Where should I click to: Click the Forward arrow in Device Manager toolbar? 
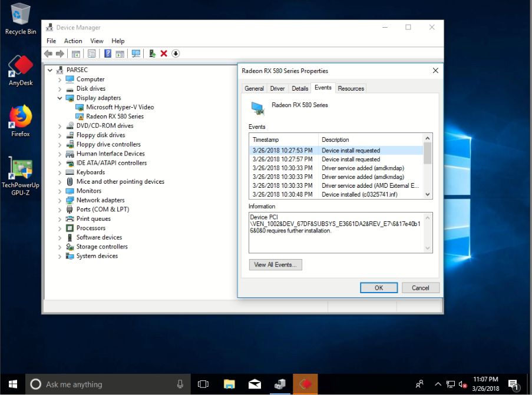pyautogui.click(x=60, y=54)
